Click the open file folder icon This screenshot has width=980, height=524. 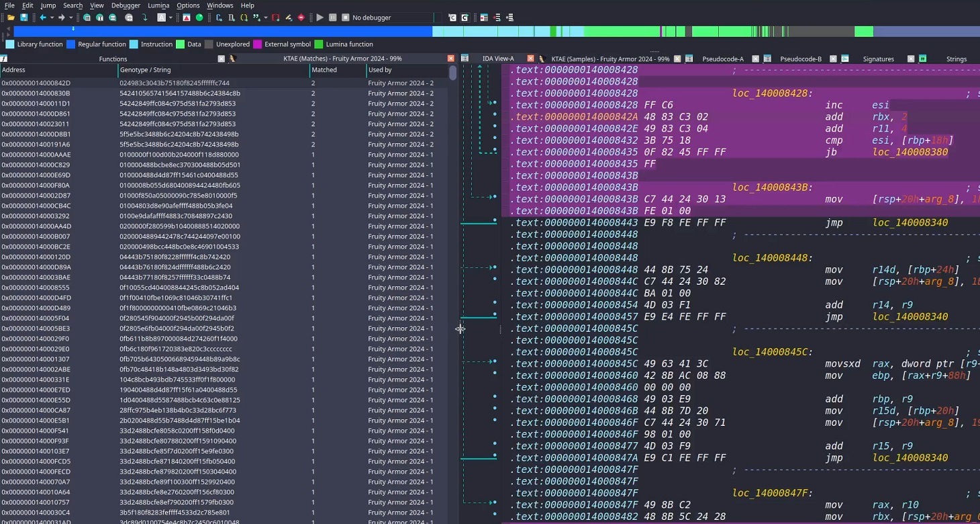11,17
